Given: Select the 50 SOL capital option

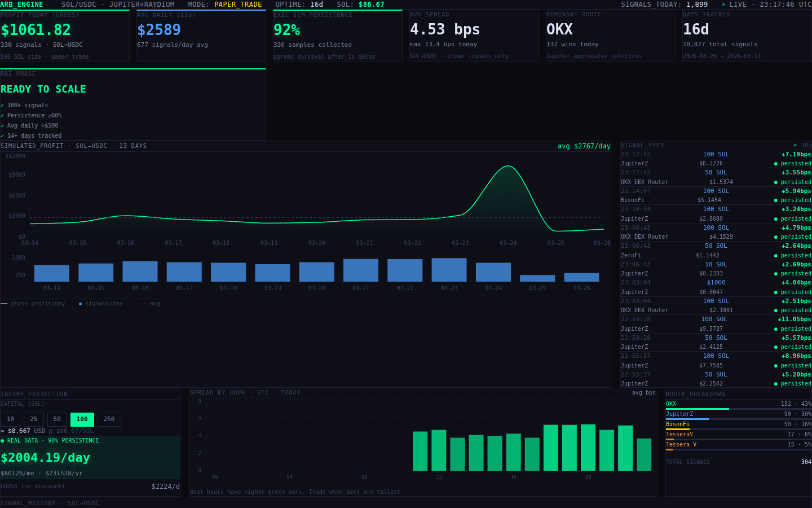Looking at the screenshot, I should click(56, 419).
